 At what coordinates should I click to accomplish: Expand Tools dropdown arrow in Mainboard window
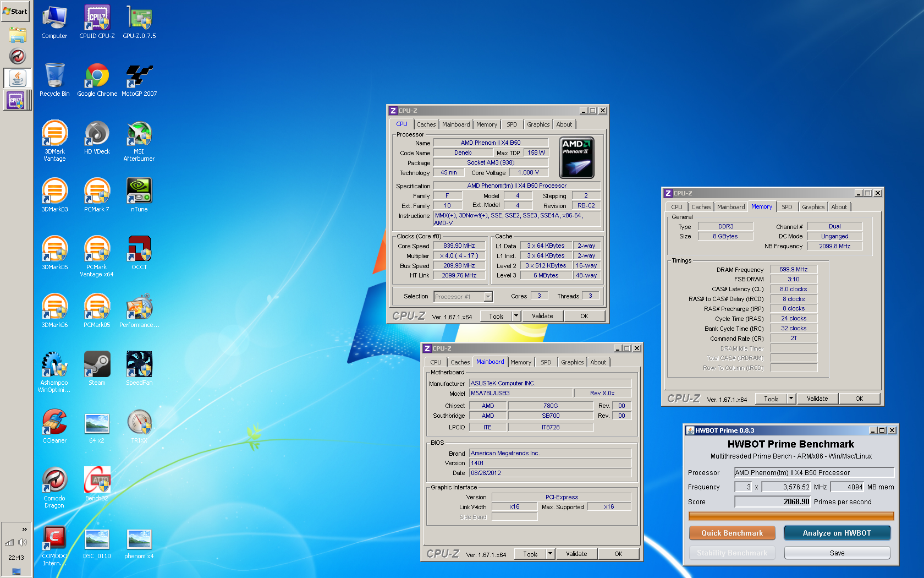pyautogui.click(x=550, y=554)
